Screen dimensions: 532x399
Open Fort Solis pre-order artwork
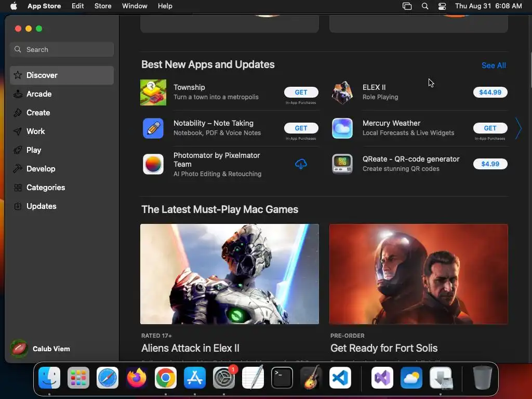point(418,274)
